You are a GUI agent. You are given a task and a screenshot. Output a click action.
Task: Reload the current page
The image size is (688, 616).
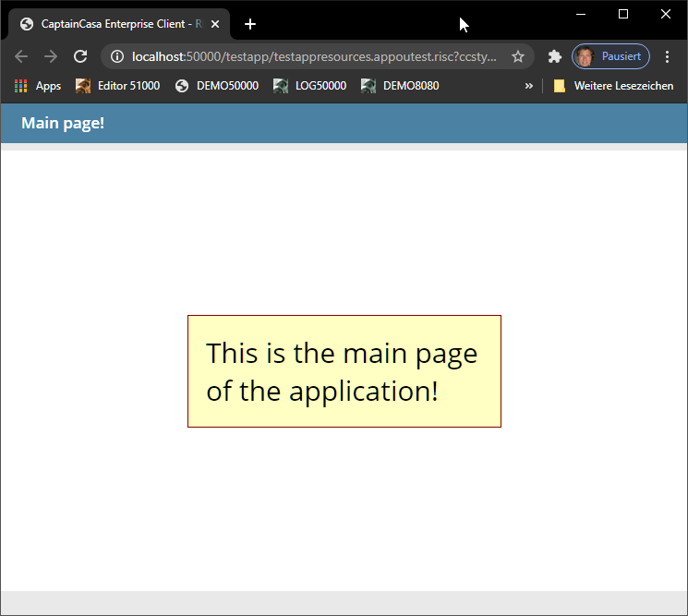(80, 56)
